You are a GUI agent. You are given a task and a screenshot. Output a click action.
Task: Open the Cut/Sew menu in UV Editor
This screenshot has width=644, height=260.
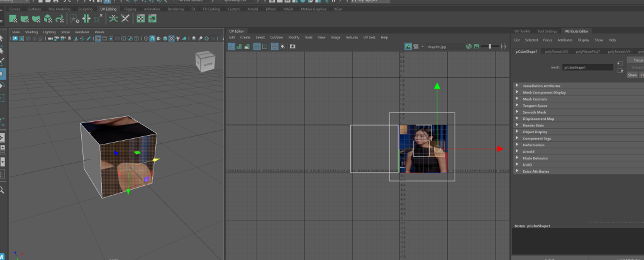(x=277, y=37)
